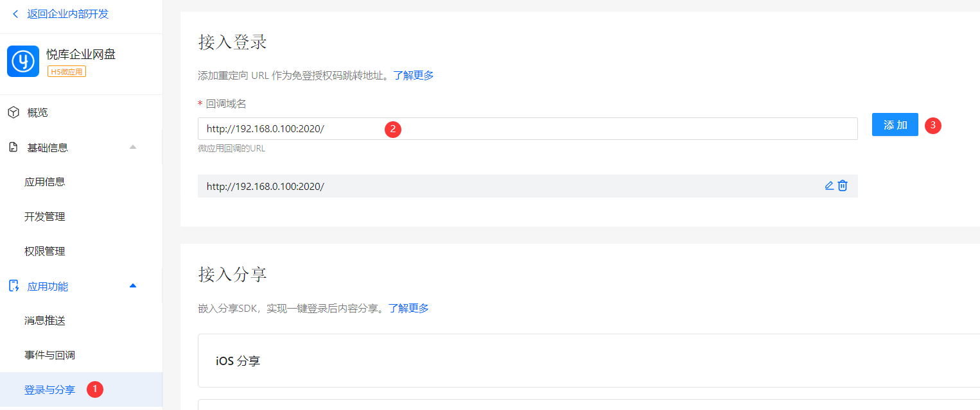Click the back arrow beside 返回企业内部开发
Image resolution: width=980 pixels, height=410 pixels.
(x=15, y=14)
